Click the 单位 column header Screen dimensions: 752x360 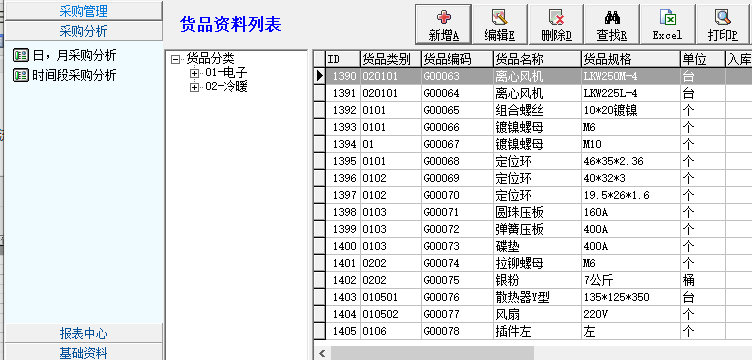(703, 59)
